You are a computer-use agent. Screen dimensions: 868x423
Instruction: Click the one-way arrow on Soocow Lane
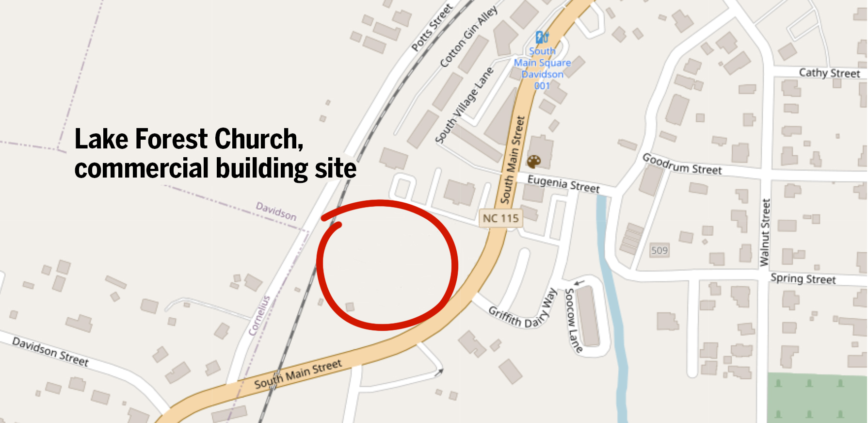579,282
